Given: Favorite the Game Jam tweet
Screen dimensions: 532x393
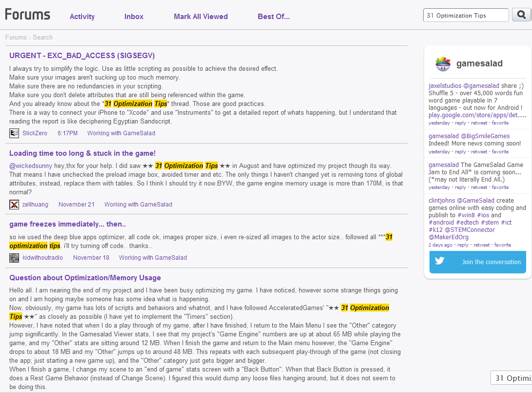Looking at the screenshot, I should click(x=500, y=187).
